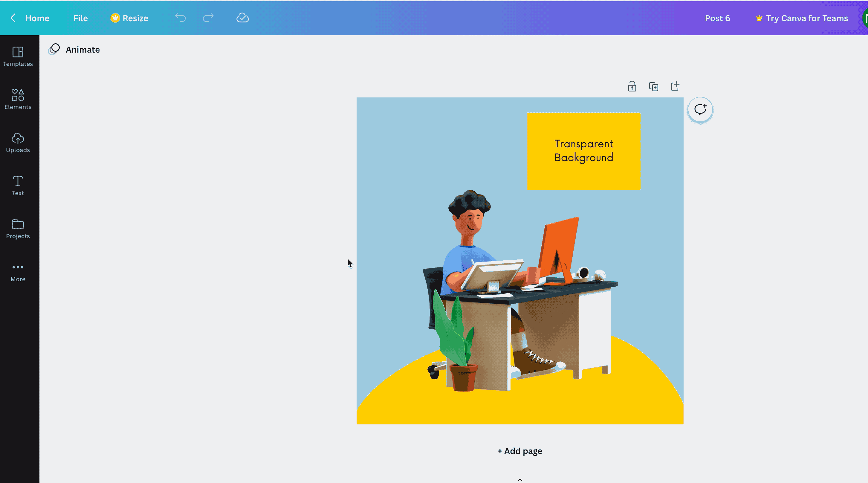
Task: Click the Home menu item
Action: pyautogui.click(x=37, y=18)
